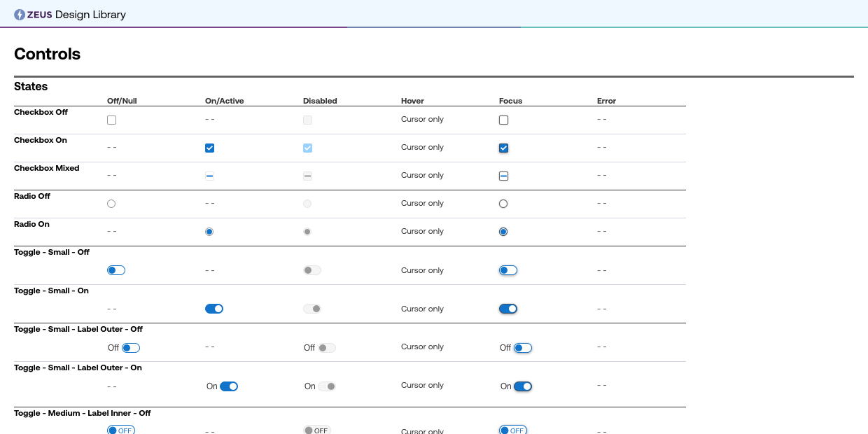This screenshot has height=434, width=868.
Task: Disable the focused Label Outer On toggle
Action: point(523,386)
